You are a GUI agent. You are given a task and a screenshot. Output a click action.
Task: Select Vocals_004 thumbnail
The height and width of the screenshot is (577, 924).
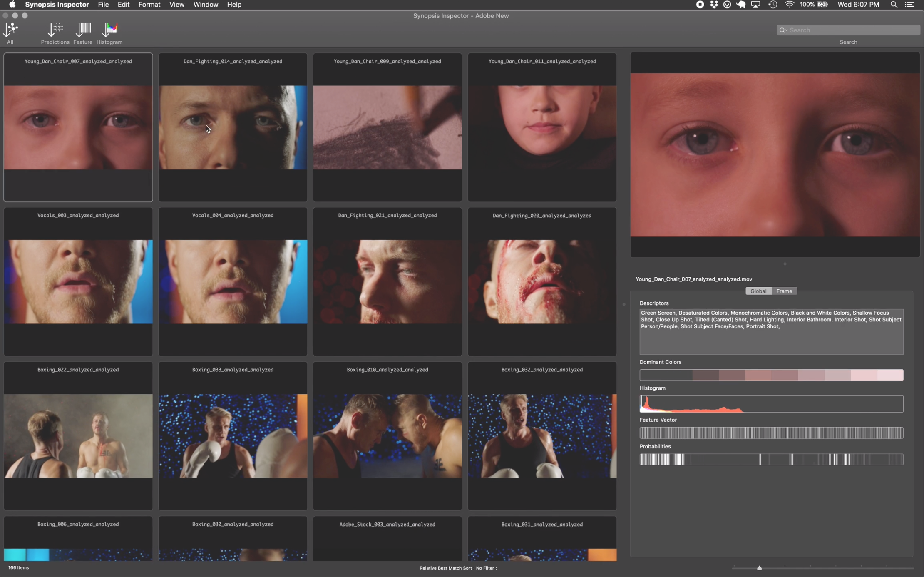(233, 282)
